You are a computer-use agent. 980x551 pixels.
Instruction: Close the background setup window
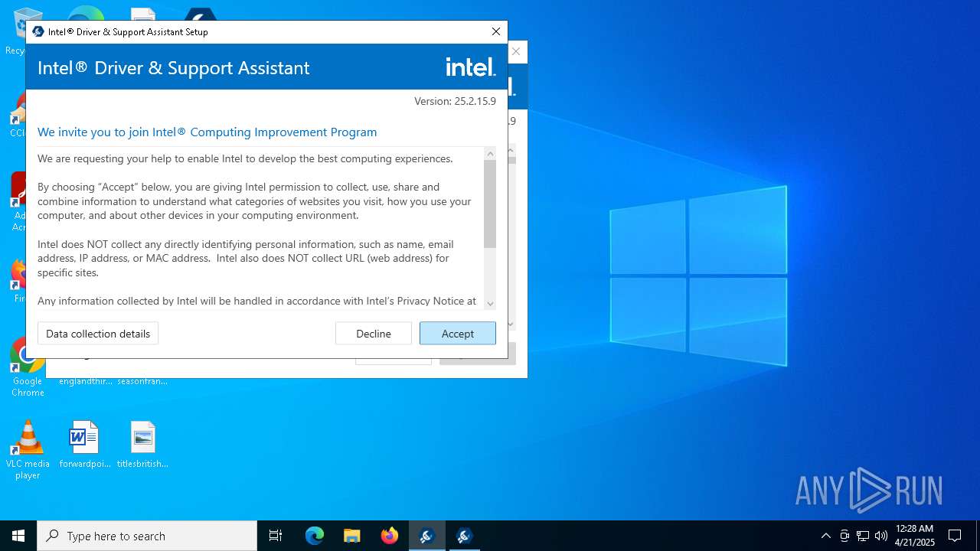516,51
